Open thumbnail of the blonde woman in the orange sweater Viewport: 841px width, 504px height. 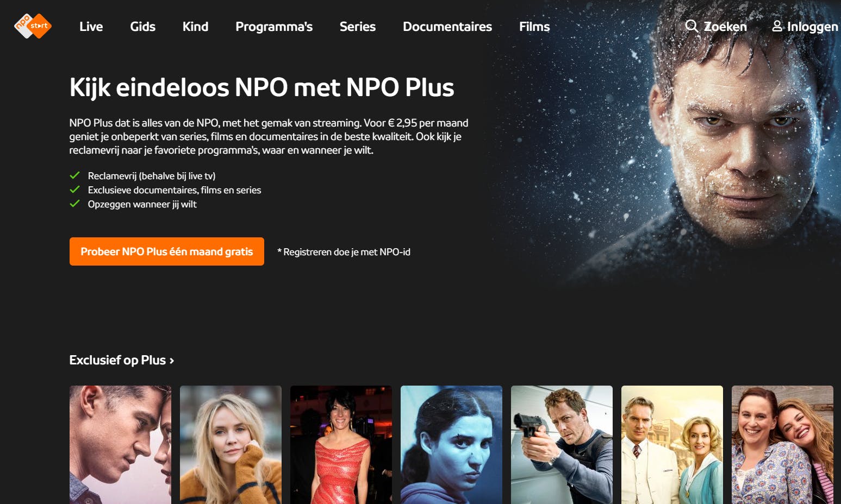coord(231,445)
